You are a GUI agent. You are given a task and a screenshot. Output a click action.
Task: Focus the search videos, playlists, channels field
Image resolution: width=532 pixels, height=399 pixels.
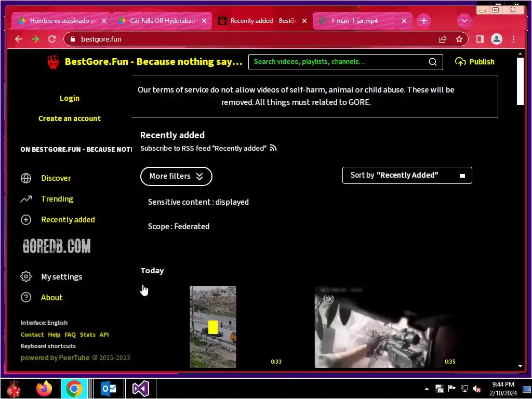click(x=339, y=62)
